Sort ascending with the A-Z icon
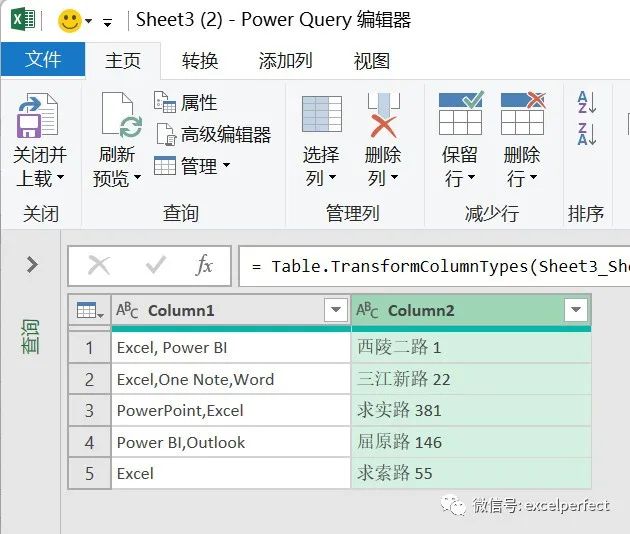This screenshot has width=630, height=534. click(587, 102)
